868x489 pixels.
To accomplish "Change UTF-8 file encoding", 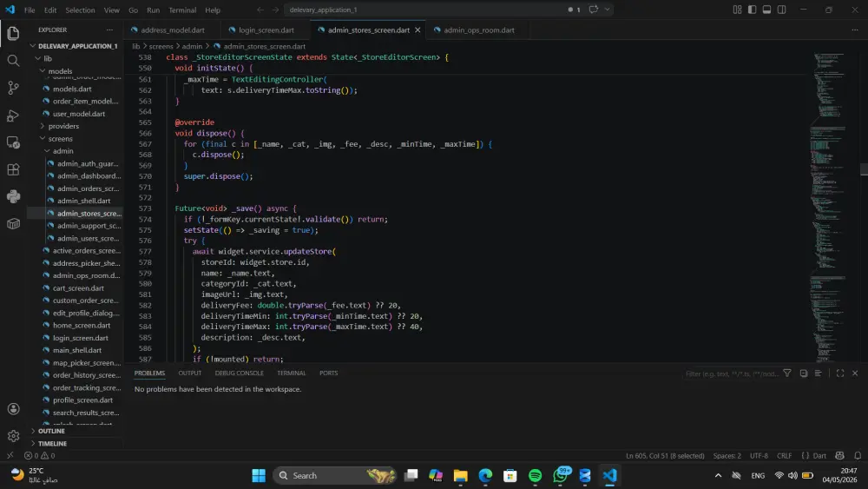I will coord(759,456).
